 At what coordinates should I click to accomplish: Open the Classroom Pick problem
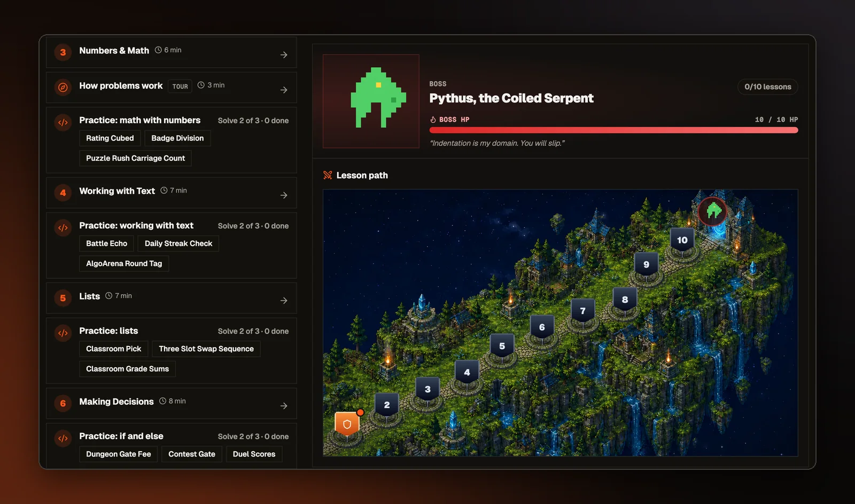[x=114, y=349]
